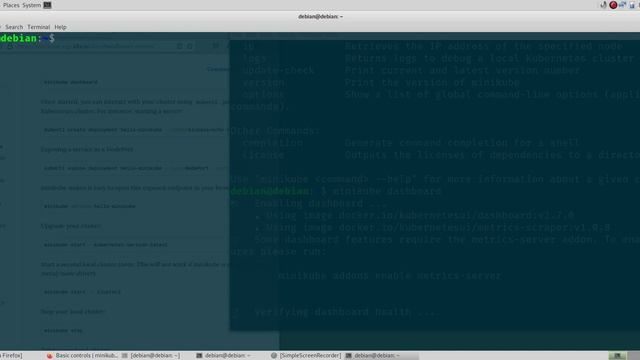This screenshot has width=640, height=360.
Task: Open the System menu in top panel
Action: coord(31,5)
